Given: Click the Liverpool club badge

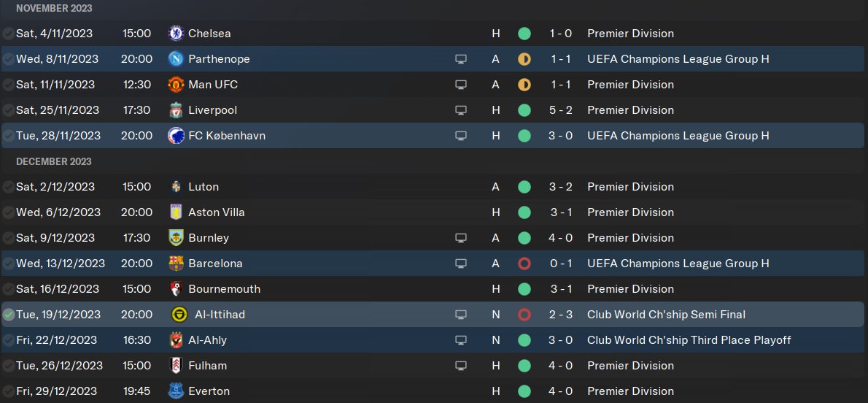Looking at the screenshot, I should [176, 110].
